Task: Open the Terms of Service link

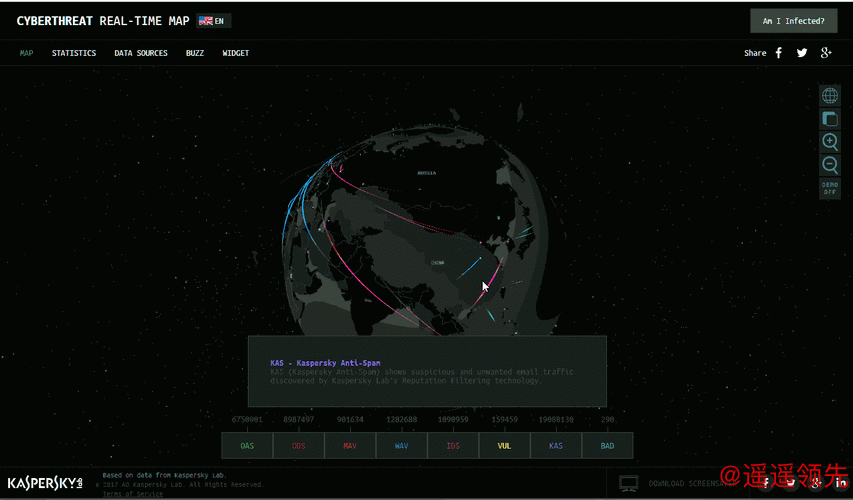Action: pyautogui.click(x=133, y=493)
